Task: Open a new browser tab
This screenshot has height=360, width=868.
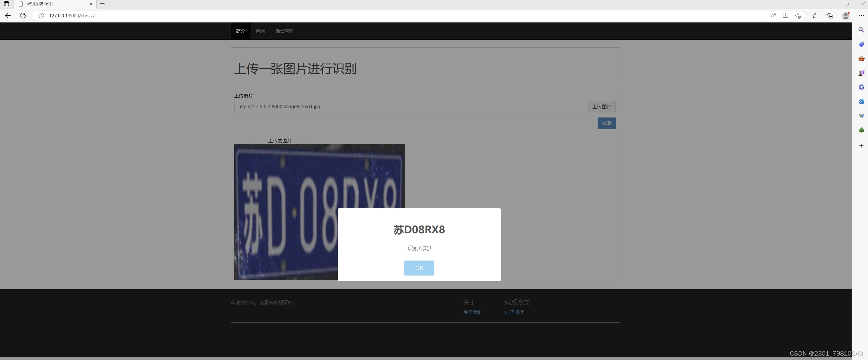Action: coord(102,4)
